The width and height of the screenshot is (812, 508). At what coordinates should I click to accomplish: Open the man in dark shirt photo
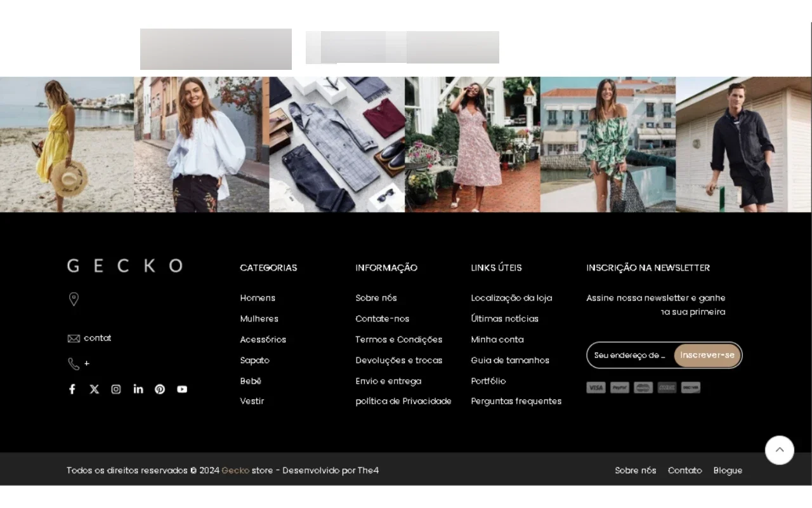[x=743, y=145]
